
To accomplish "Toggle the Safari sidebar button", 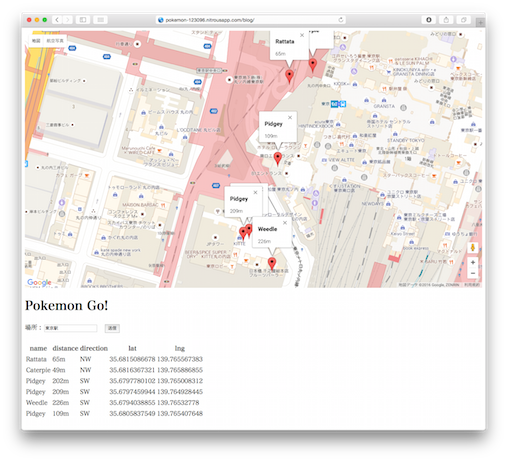I will 83,20.
